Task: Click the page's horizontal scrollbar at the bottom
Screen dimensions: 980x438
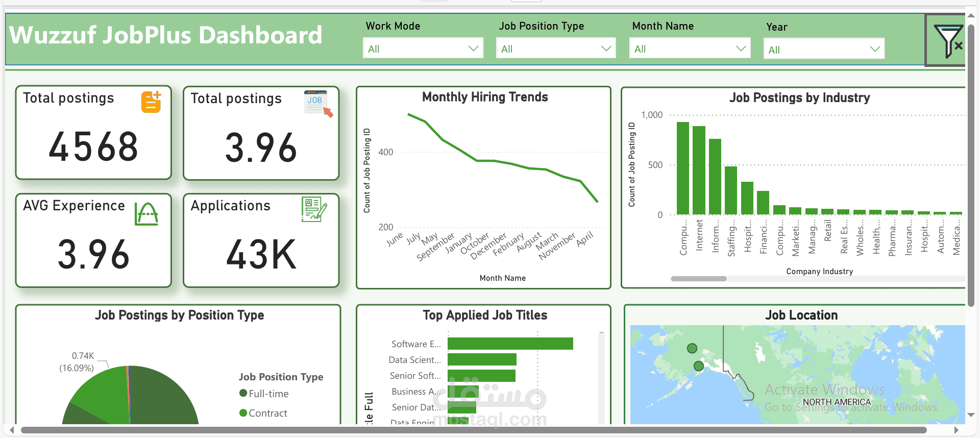Action: (x=474, y=430)
